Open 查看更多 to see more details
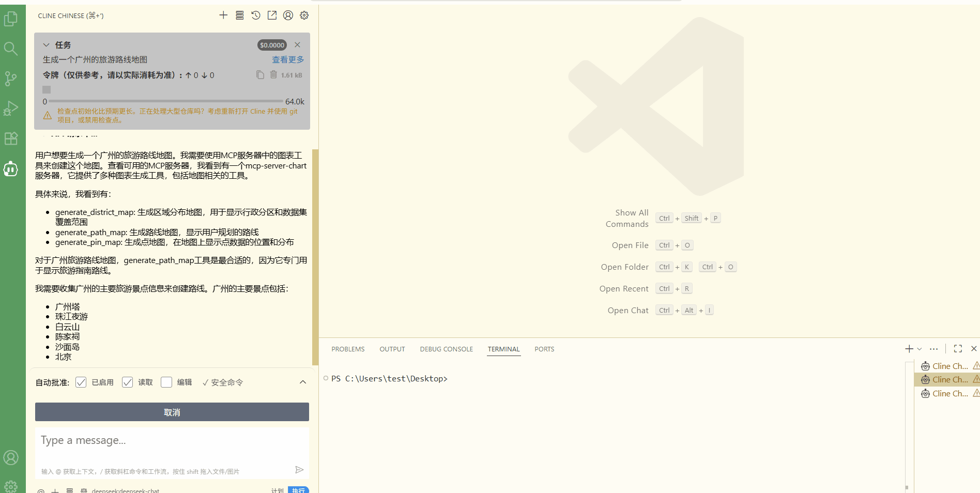The width and height of the screenshot is (980, 493). pyautogui.click(x=288, y=59)
